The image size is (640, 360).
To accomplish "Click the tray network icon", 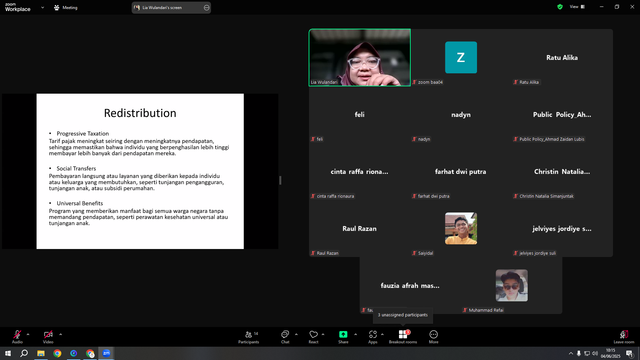I will click(587, 353).
